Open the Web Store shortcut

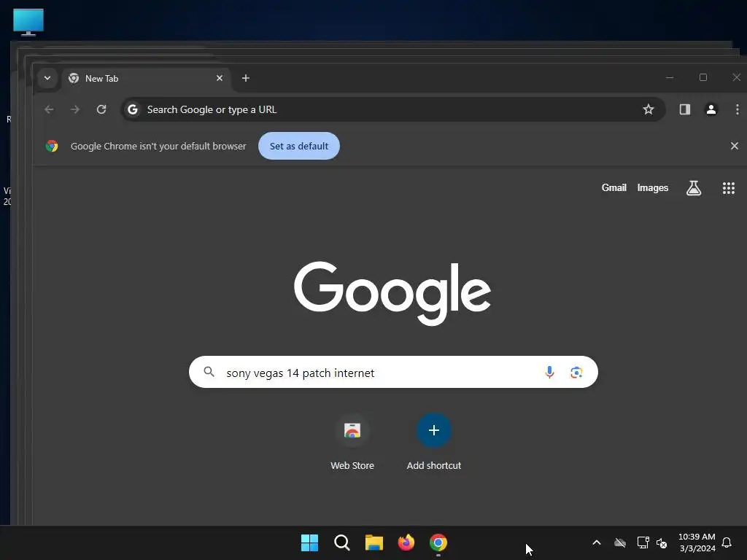tap(352, 443)
